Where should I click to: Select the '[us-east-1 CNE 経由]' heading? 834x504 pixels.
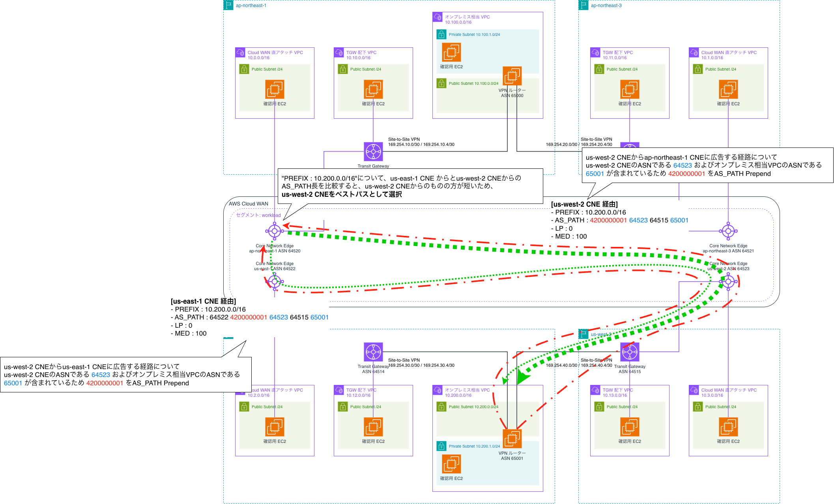[x=204, y=301]
